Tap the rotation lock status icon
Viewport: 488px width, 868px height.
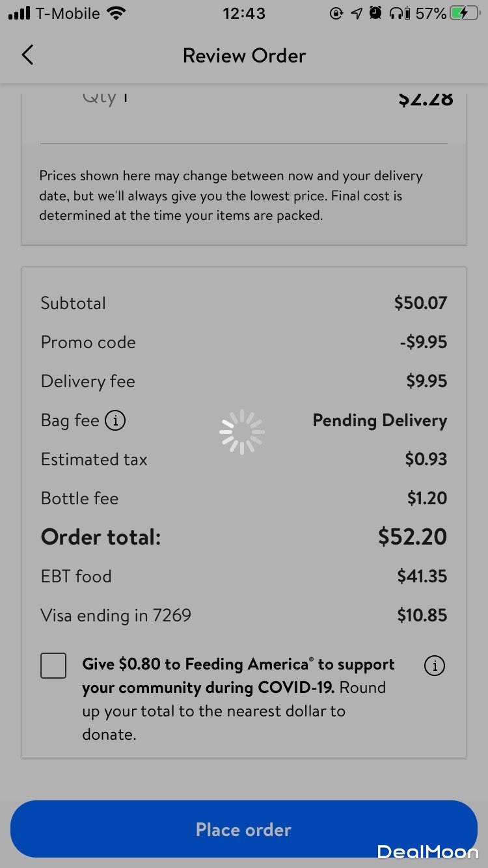pyautogui.click(x=336, y=13)
